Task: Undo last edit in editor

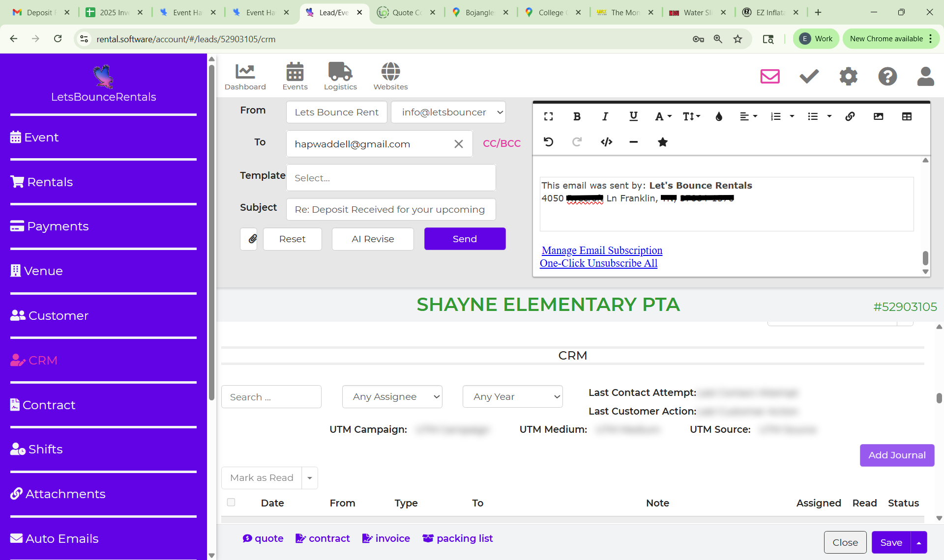Action: [x=549, y=142]
